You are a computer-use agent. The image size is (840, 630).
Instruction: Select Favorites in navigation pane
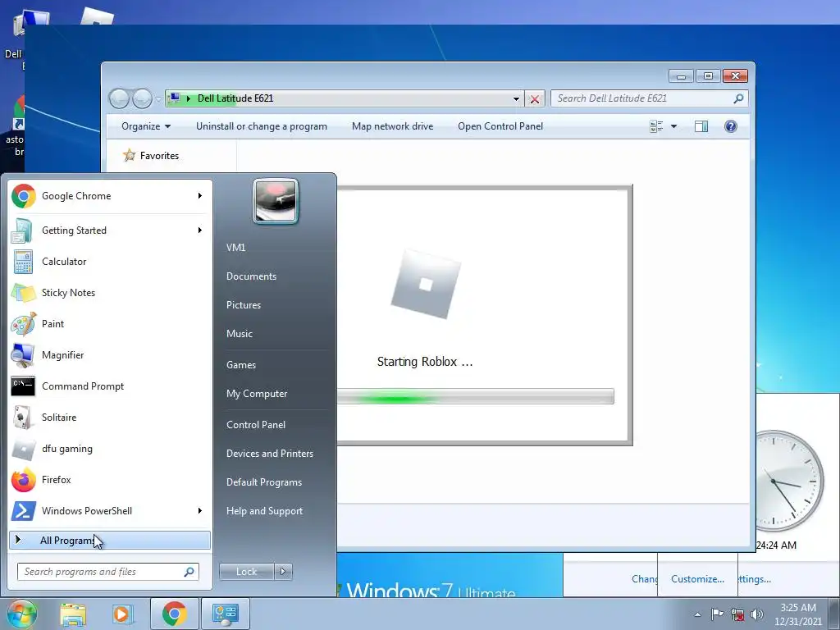click(159, 156)
